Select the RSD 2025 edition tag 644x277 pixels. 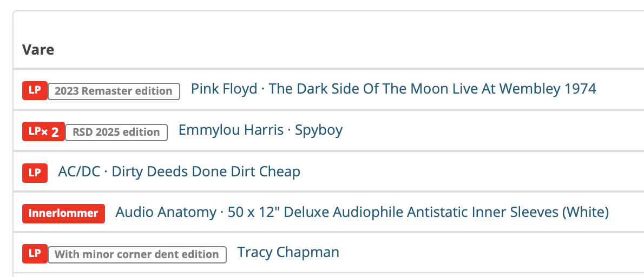coord(116,132)
